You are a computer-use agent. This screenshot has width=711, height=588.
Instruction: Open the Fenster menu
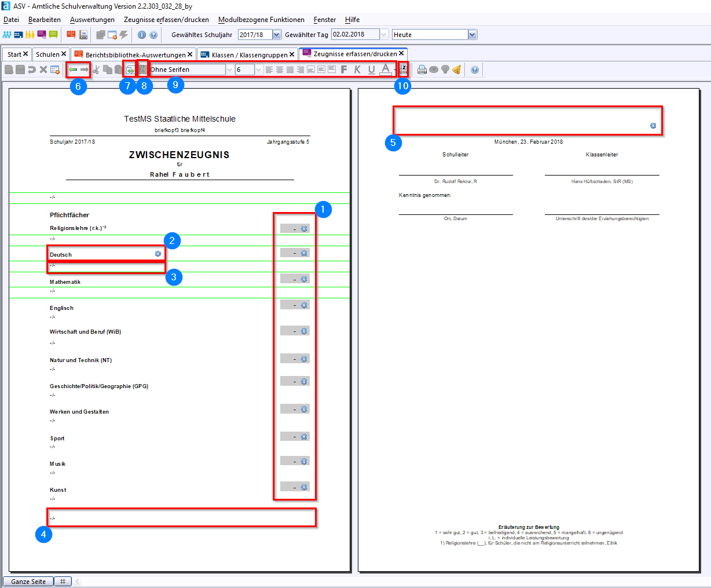click(x=325, y=20)
